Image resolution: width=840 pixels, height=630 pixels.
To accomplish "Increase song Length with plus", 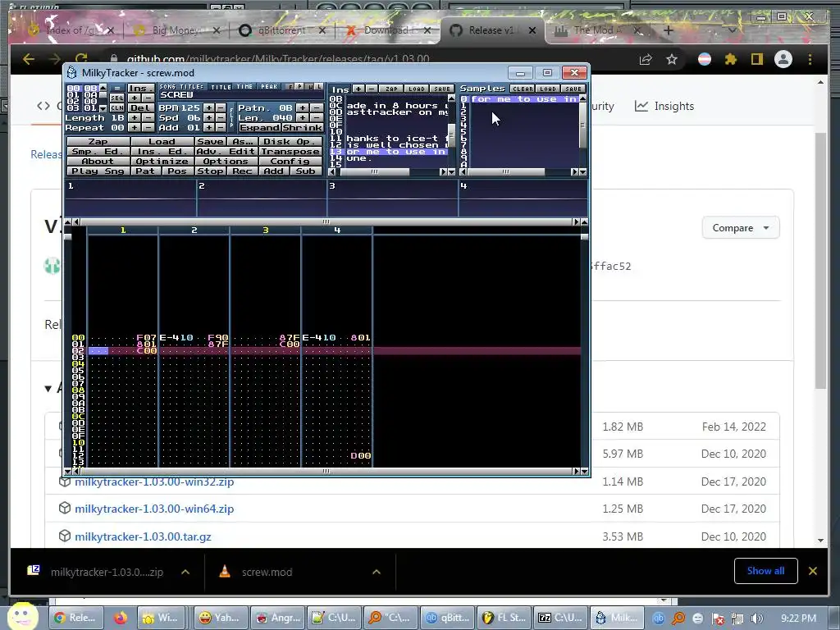I will [x=135, y=118].
